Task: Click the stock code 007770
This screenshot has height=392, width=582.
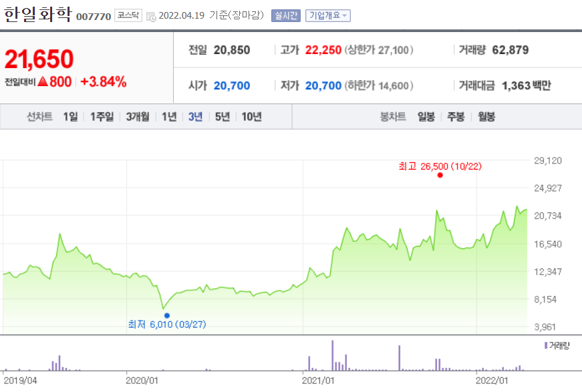Action: [x=94, y=17]
